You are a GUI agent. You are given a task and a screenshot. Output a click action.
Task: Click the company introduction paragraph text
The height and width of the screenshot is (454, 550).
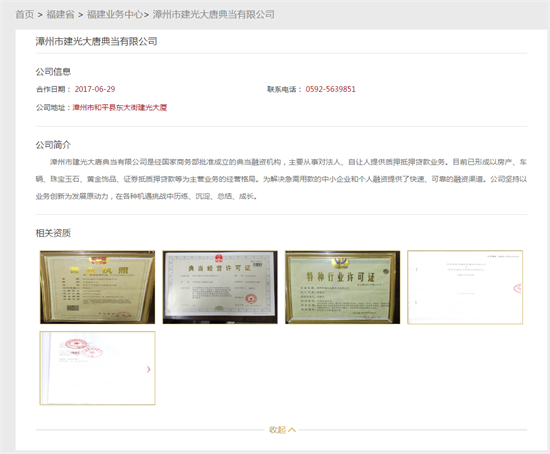click(x=281, y=179)
